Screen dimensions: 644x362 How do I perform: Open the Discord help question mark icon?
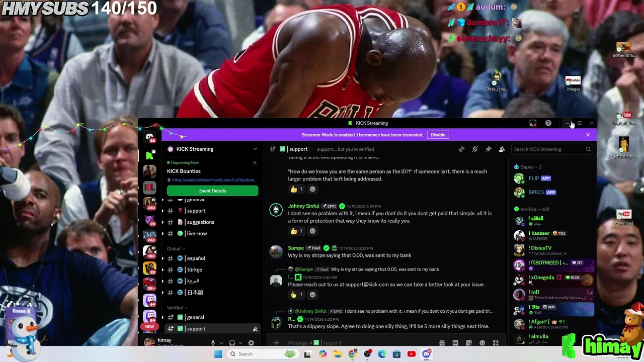[x=548, y=123]
